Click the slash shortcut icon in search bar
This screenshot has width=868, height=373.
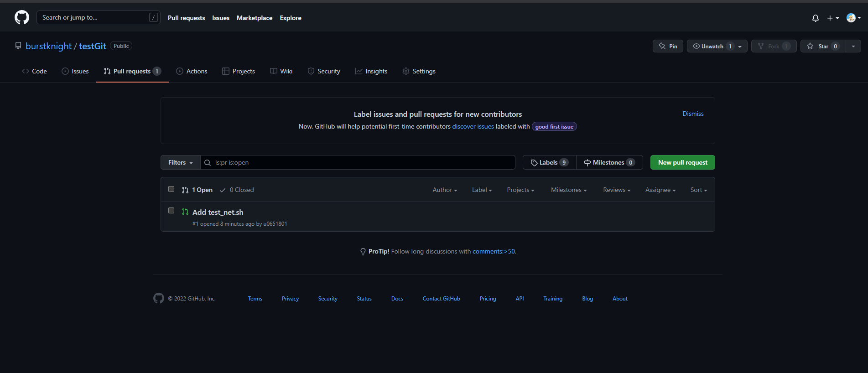154,17
